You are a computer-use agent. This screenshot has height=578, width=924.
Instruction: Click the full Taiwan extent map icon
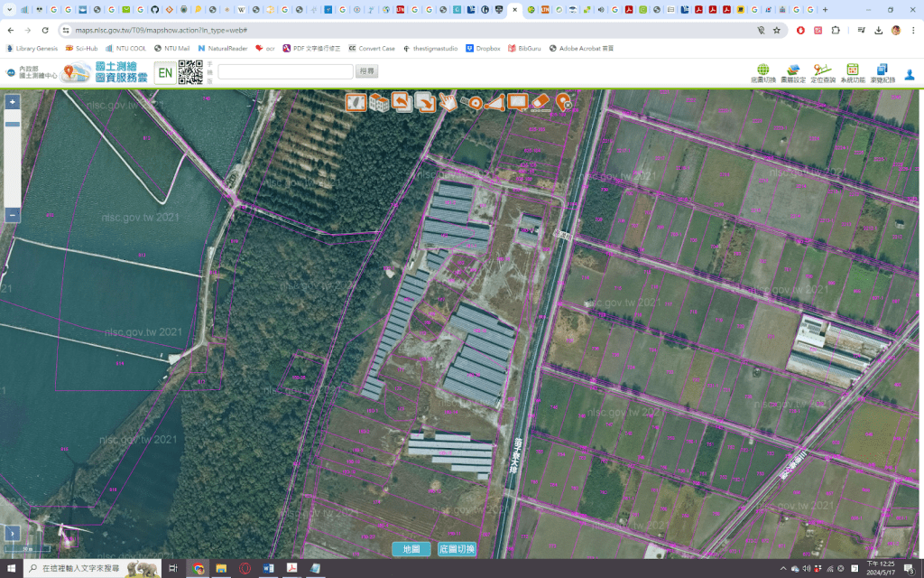(356, 103)
